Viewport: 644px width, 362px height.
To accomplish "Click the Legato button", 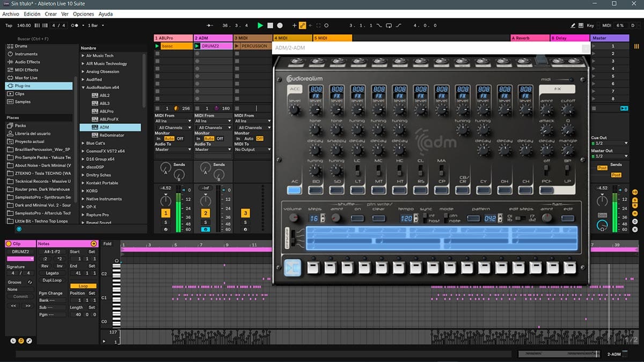I will 52,273.
